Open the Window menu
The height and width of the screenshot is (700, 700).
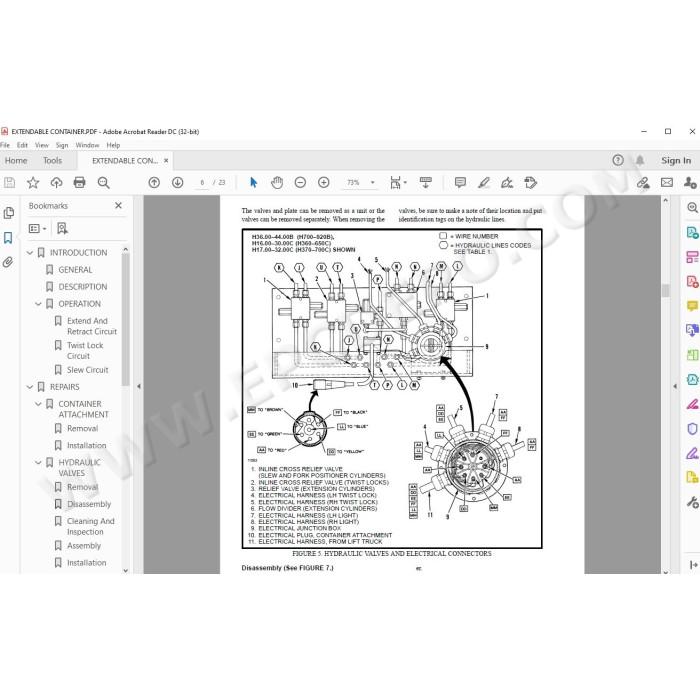[x=87, y=145]
